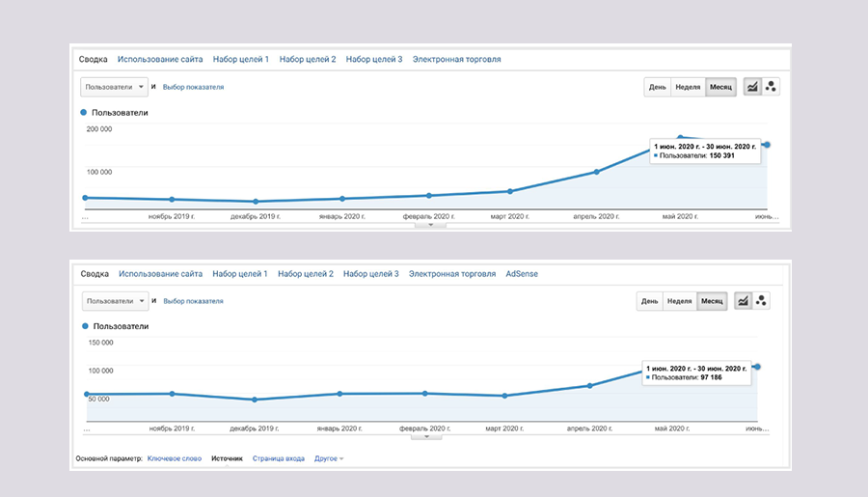This screenshot has width=868, height=497.
Task: Select Ключевое слово as primary dimension
Action: coord(175,458)
